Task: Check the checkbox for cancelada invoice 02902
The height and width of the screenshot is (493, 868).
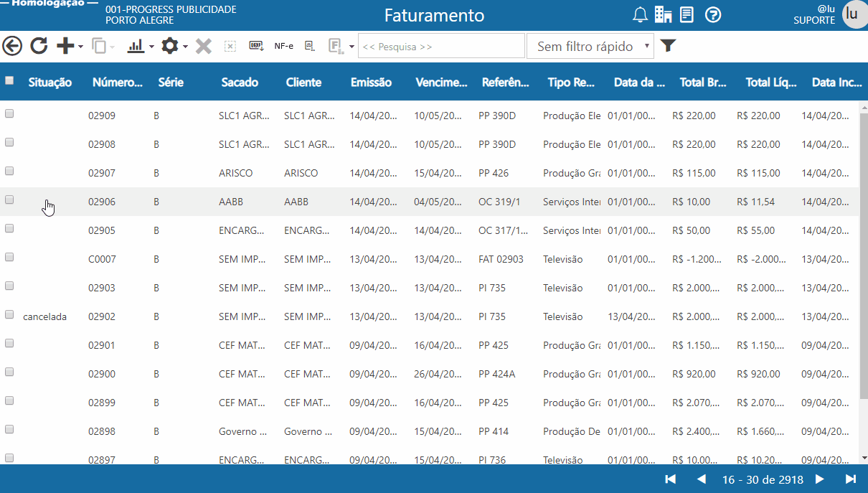Action: tap(9, 314)
